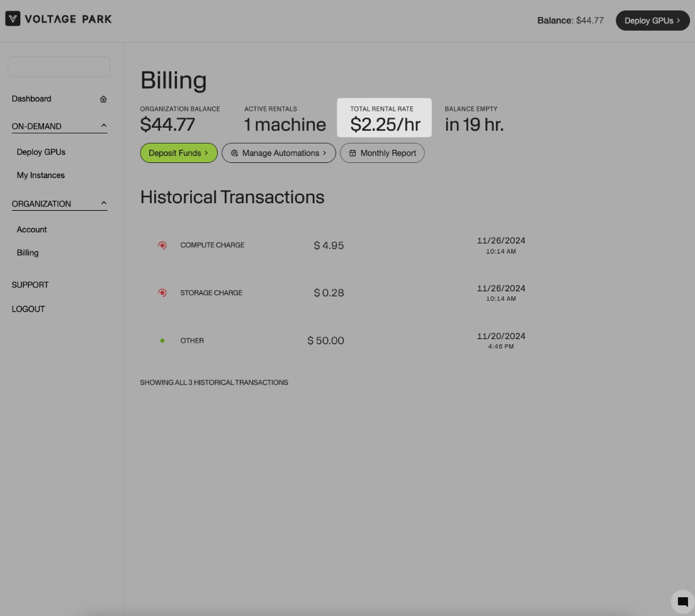Image resolution: width=695 pixels, height=616 pixels.
Task: Click the red Compute Charge status icon
Action: tap(162, 245)
